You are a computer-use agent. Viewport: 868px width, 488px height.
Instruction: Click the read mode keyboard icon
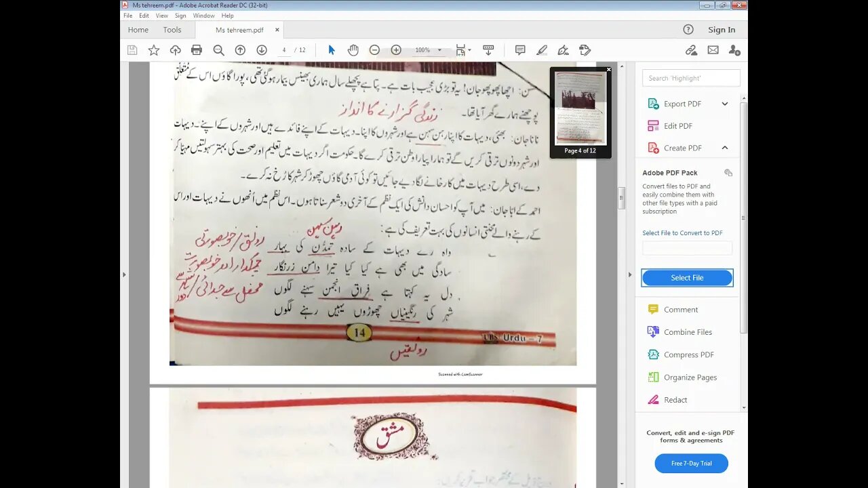click(x=488, y=50)
